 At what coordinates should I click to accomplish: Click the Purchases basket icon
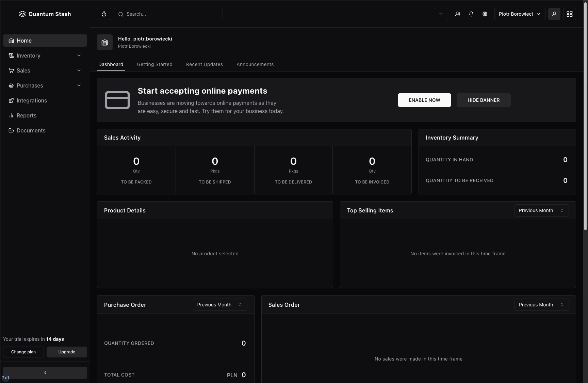pos(11,85)
